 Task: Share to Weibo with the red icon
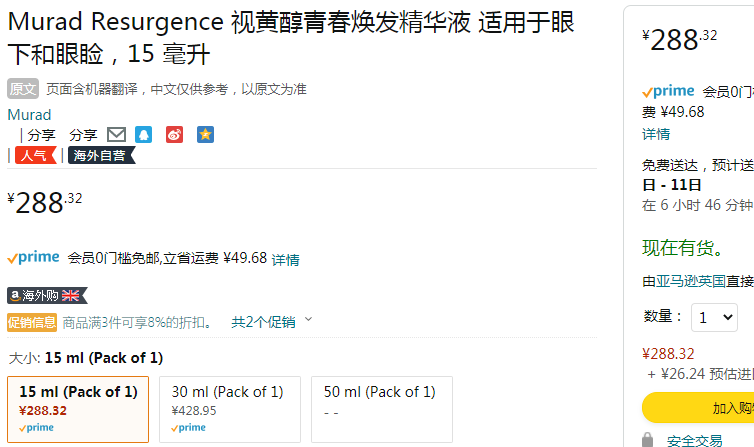click(174, 135)
